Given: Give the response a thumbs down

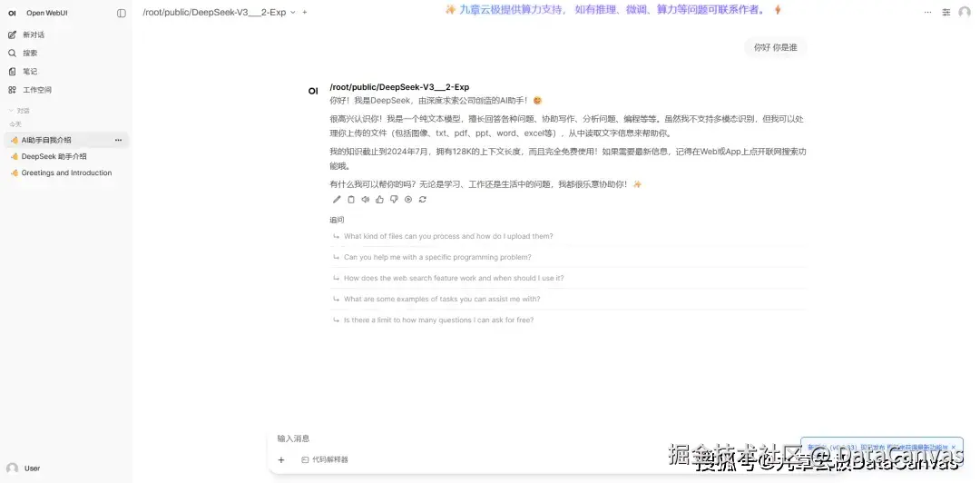Looking at the screenshot, I should 394,200.
